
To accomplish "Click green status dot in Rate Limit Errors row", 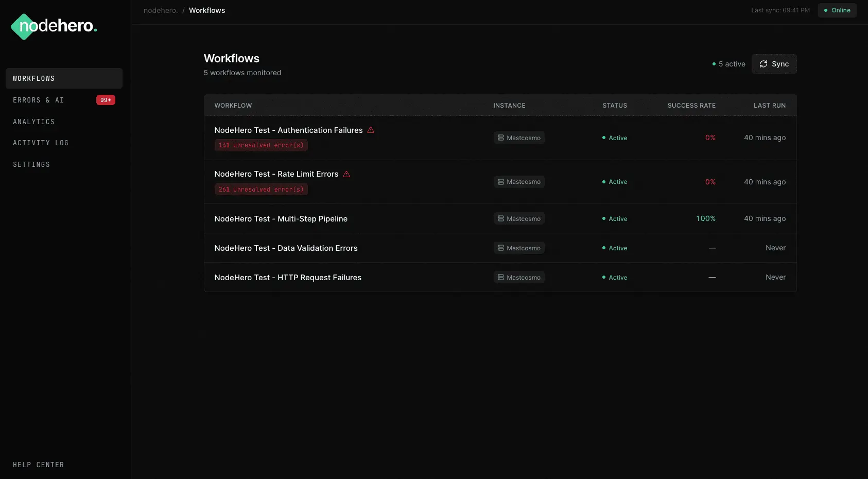I will 604,182.
